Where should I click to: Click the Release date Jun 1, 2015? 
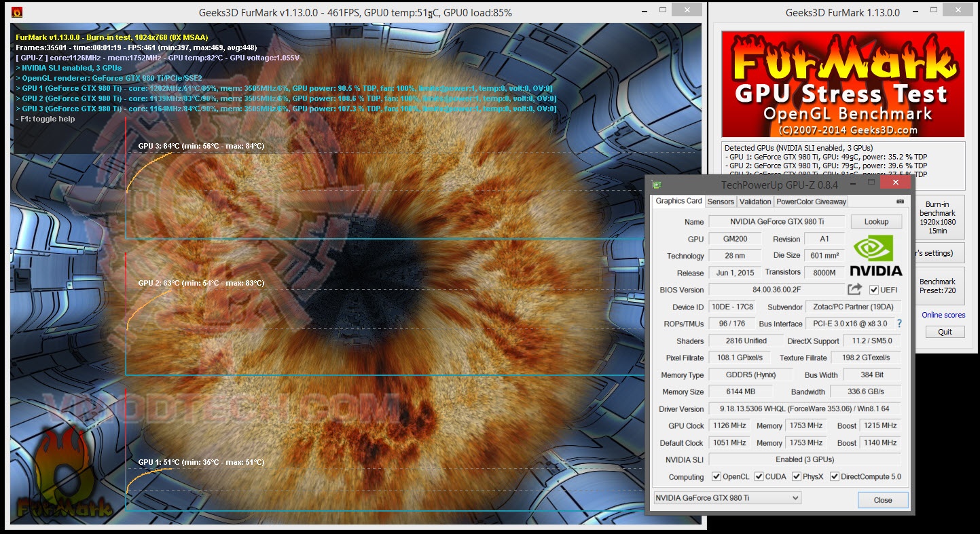click(734, 273)
